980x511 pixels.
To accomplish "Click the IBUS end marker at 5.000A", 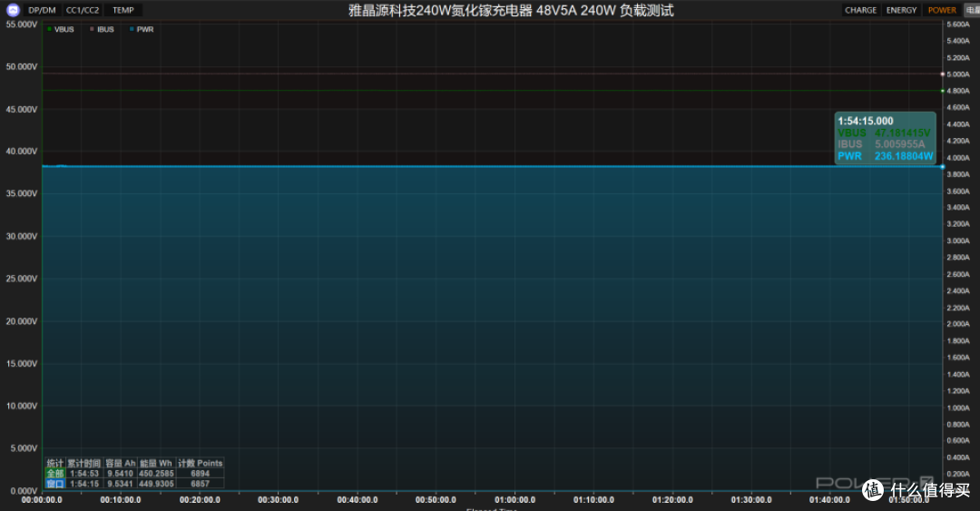I will point(943,74).
